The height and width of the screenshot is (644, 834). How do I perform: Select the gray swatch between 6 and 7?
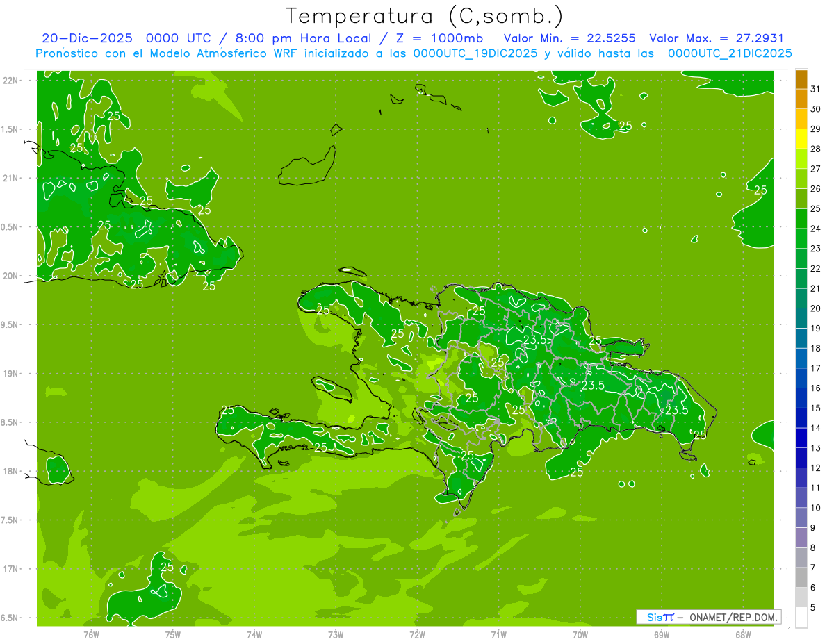pyautogui.click(x=801, y=578)
